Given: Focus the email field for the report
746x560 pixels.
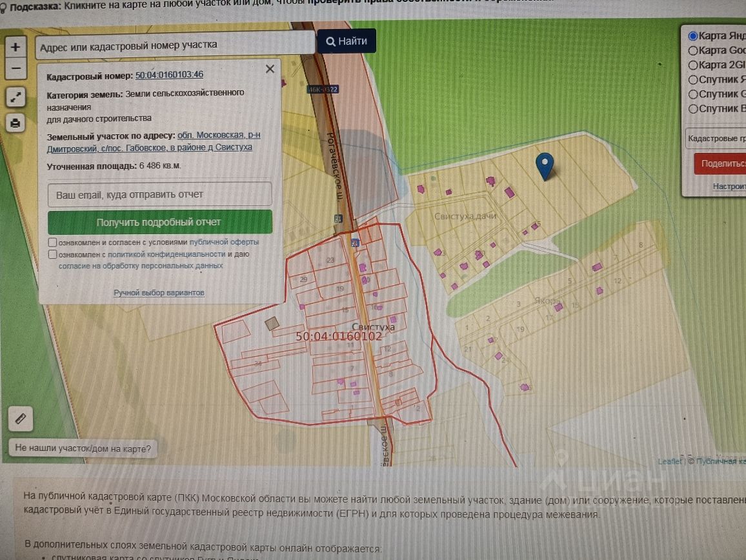Looking at the screenshot, I should (160, 195).
